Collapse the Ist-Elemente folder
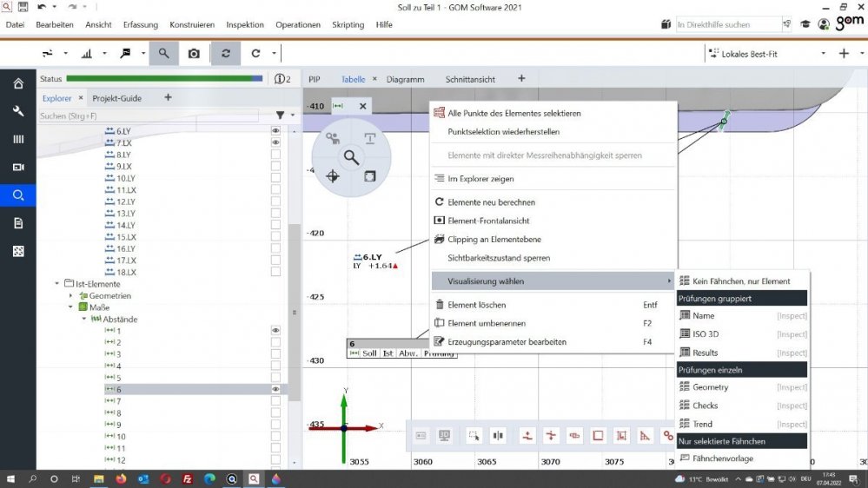868x488 pixels. click(x=57, y=284)
